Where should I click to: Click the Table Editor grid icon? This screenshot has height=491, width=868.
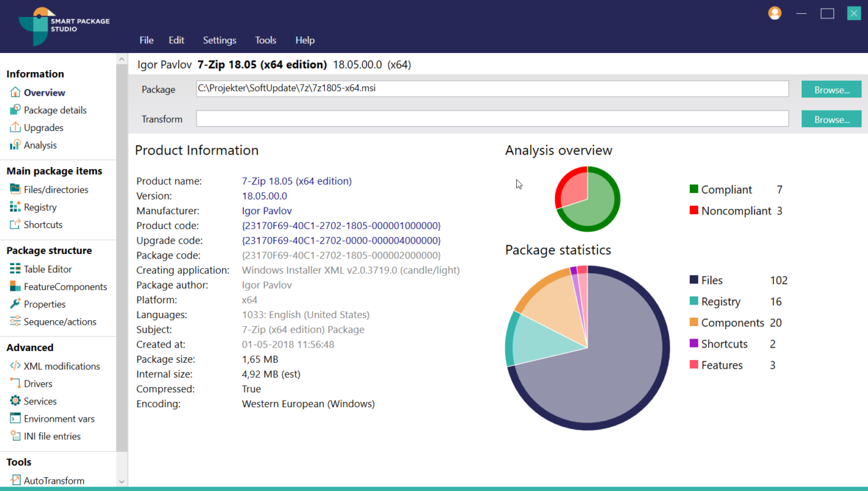[x=15, y=269]
